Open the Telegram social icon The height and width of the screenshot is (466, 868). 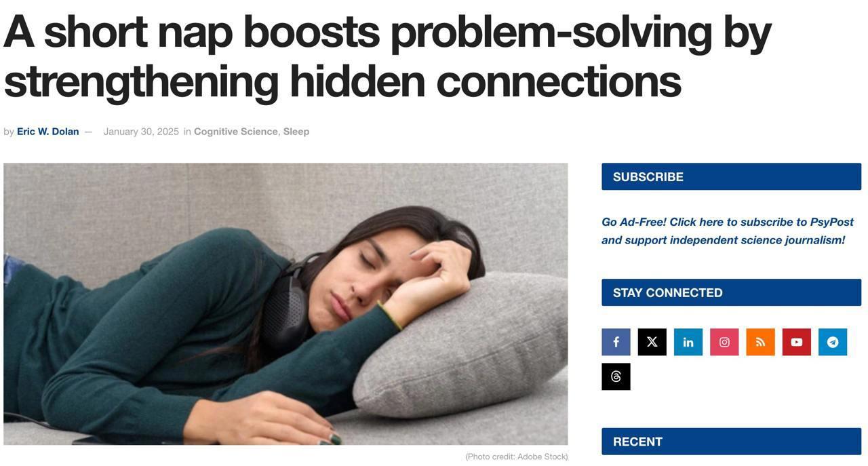pos(833,342)
